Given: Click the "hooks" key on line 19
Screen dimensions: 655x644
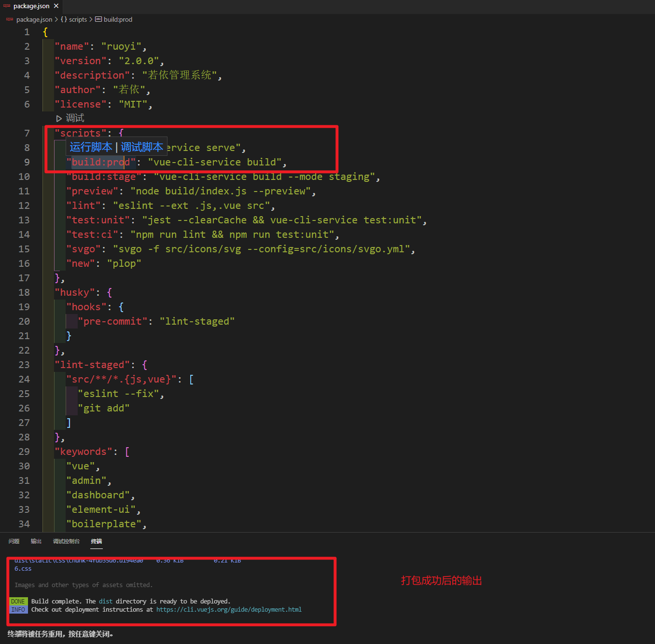Looking at the screenshot, I should 86,307.
